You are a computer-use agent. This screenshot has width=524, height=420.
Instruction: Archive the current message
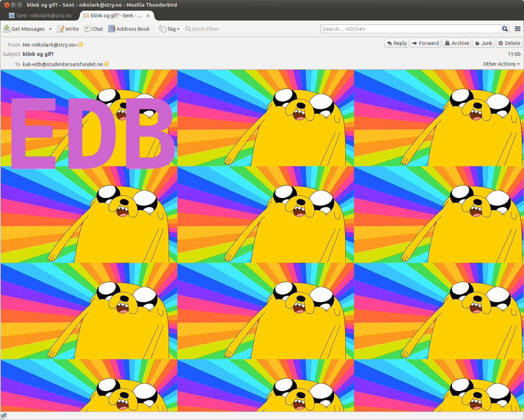point(457,43)
